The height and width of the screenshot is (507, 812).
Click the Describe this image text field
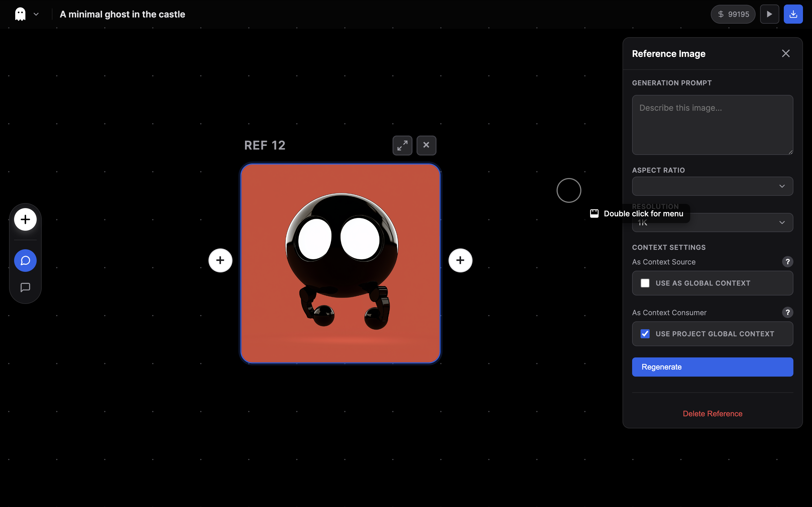pos(712,125)
